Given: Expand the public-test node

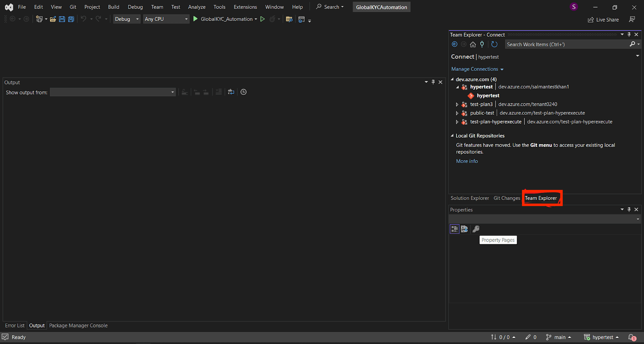Looking at the screenshot, I should pos(457,113).
